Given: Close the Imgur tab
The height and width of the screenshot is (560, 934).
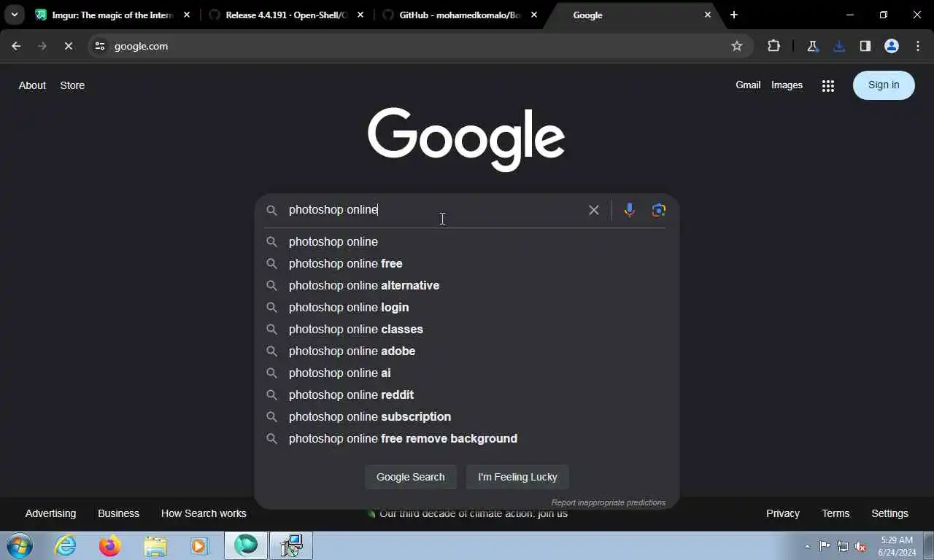Looking at the screenshot, I should [x=186, y=15].
